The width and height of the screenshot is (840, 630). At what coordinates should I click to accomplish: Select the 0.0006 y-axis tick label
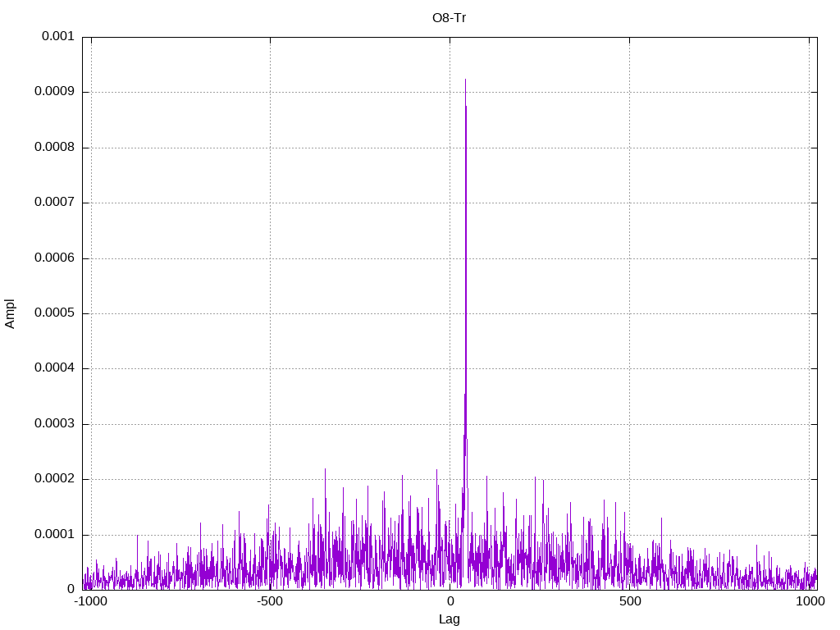[x=54, y=258]
